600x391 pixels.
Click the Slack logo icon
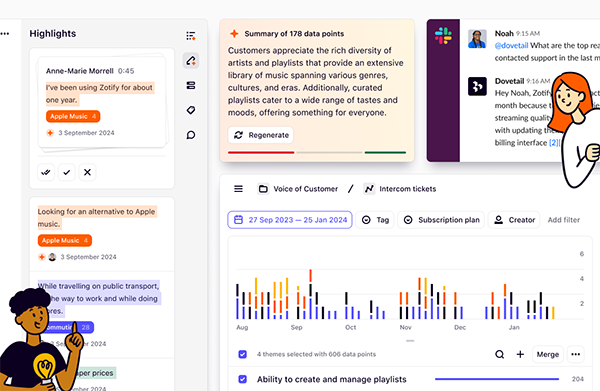point(443,36)
